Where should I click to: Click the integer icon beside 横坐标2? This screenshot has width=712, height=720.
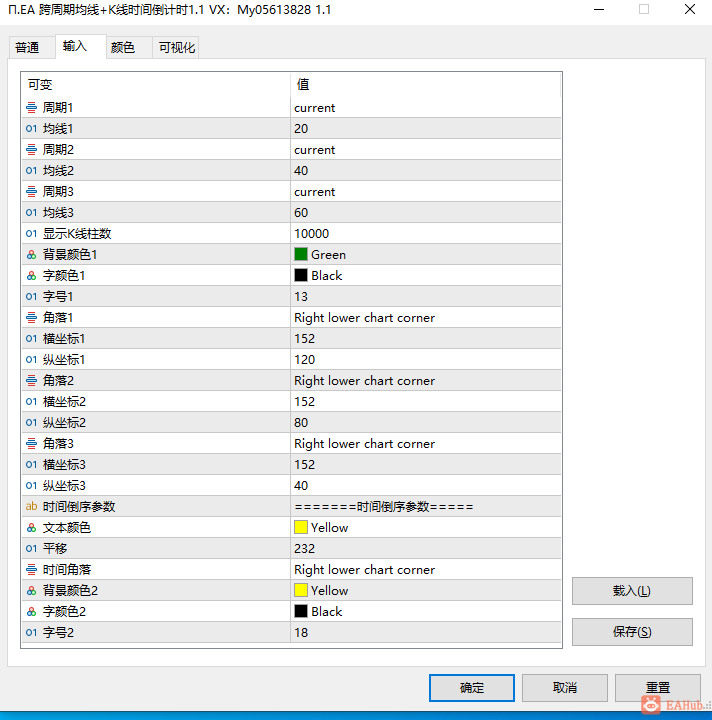click(31, 402)
